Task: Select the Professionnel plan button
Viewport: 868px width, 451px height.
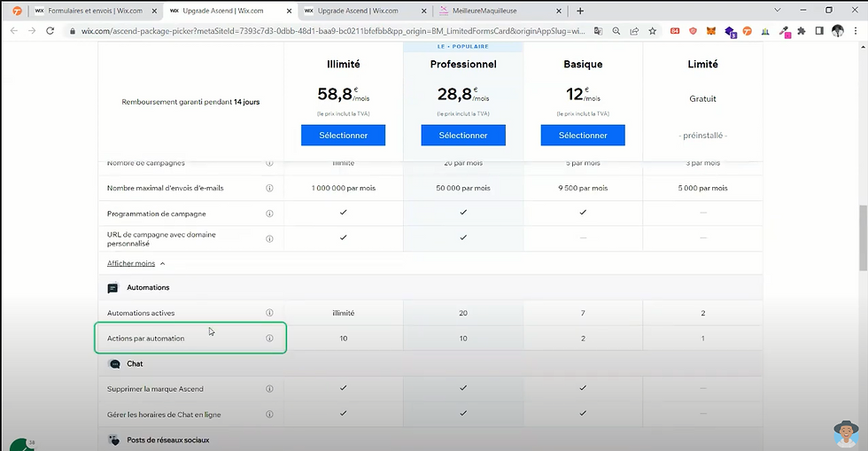Action: (x=463, y=136)
